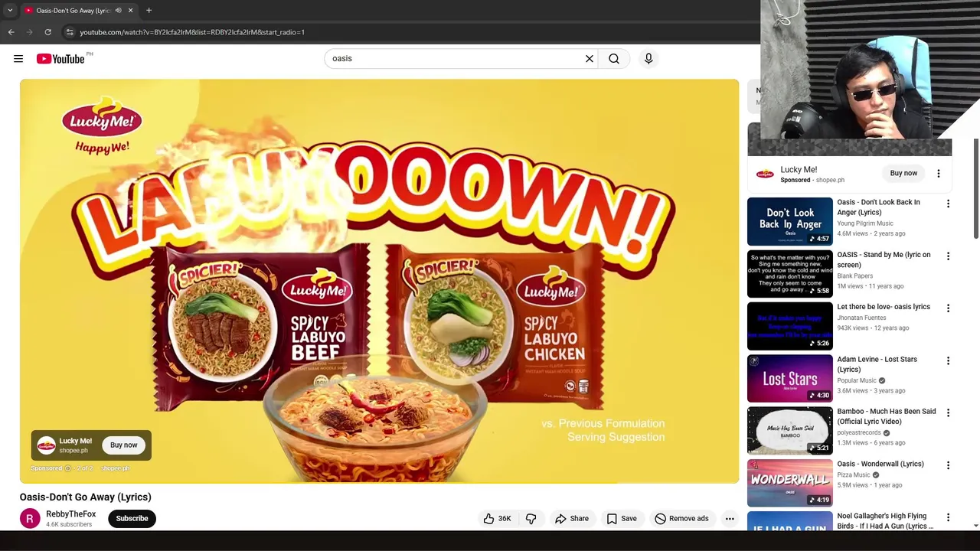This screenshot has width=980, height=551.
Task: Open menu for Stand by Me video
Action: [948, 256]
